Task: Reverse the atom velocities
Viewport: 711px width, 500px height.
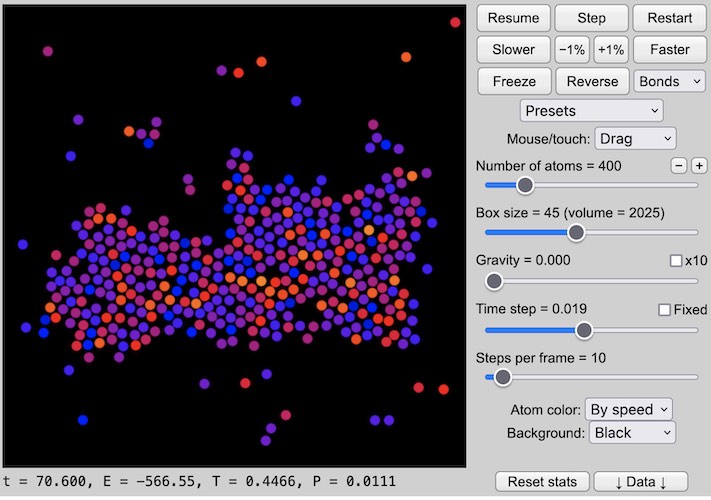Action: coord(591,81)
